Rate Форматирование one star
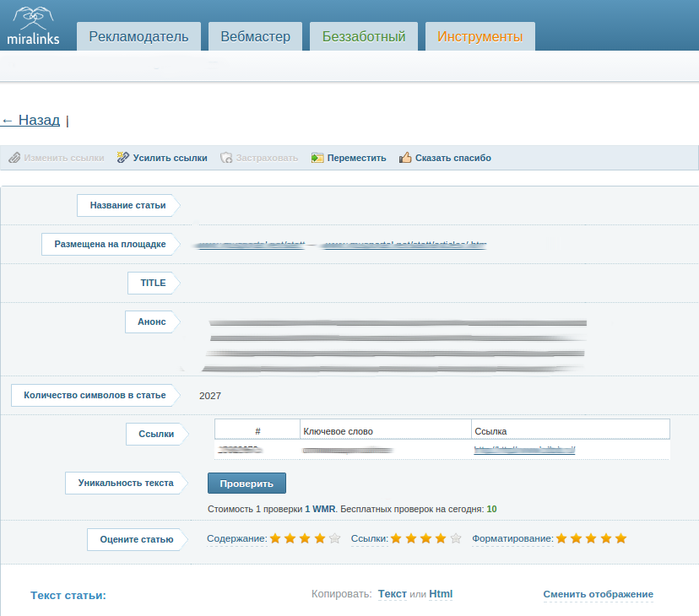This screenshot has width=699, height=616. [x=561, y=538]
